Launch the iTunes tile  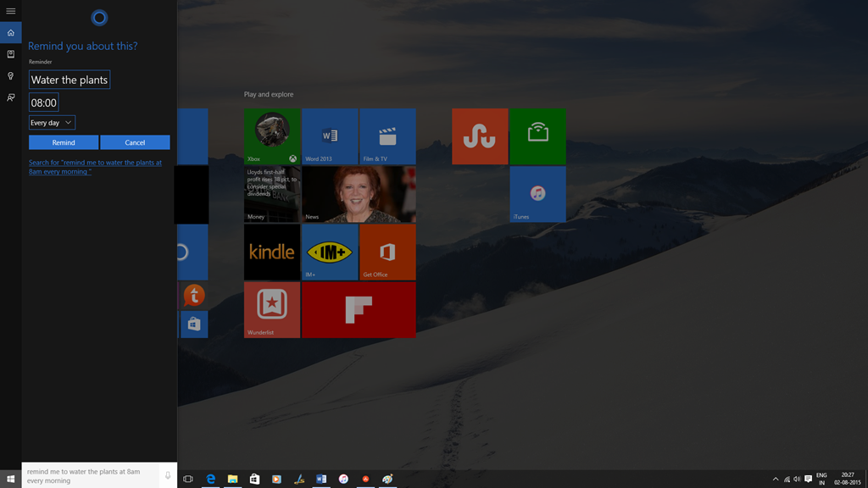pyautogui.click(x=537, y=194)
